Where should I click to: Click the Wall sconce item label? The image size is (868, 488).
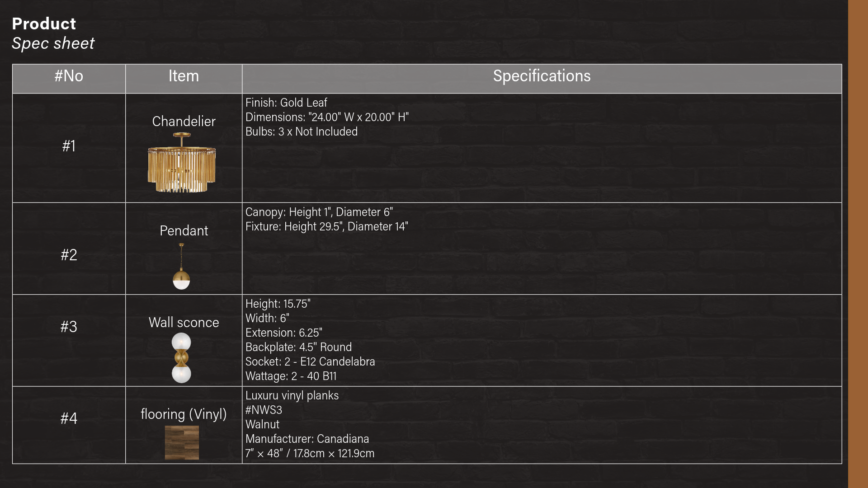click(x=184, y=323)
